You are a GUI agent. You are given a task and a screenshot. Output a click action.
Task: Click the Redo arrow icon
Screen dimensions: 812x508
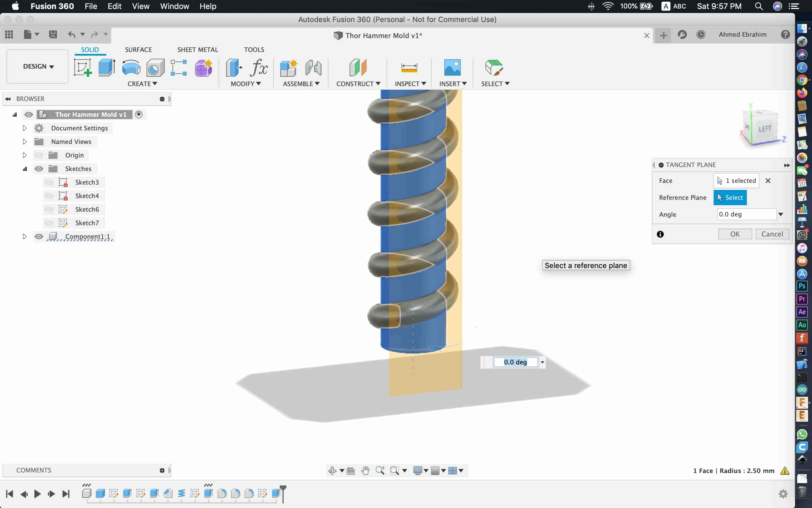[x=95, y=34]
